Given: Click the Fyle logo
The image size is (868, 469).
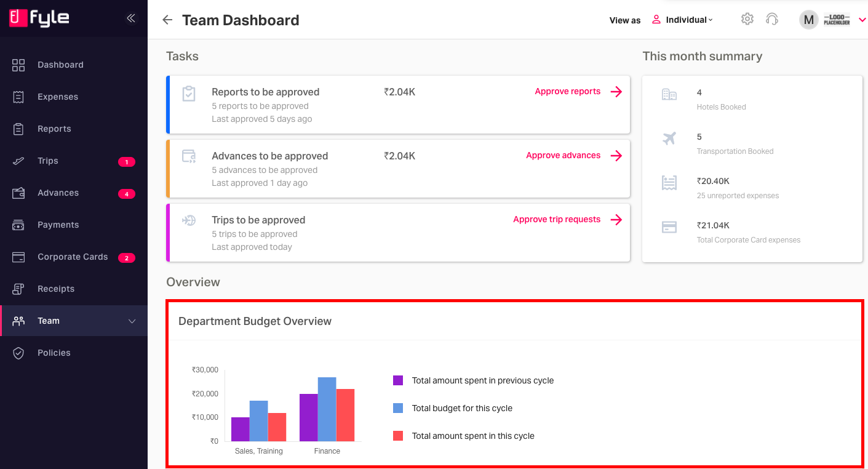Looking at the screenshot, I should click(39, 18).
